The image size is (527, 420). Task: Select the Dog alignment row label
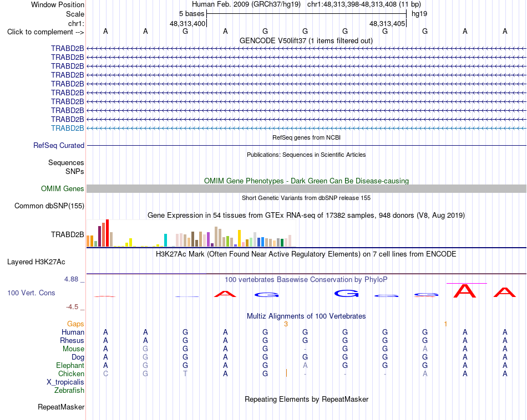(x=78, y=357)
